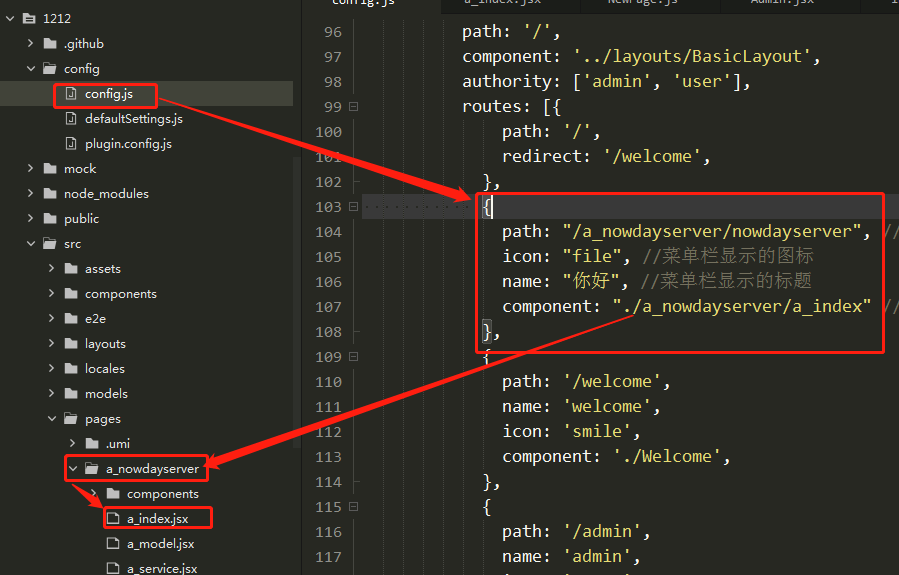Click the defaultSettings.js file icon
Viewport: 899px width, 575px height.
coord(71,119)
